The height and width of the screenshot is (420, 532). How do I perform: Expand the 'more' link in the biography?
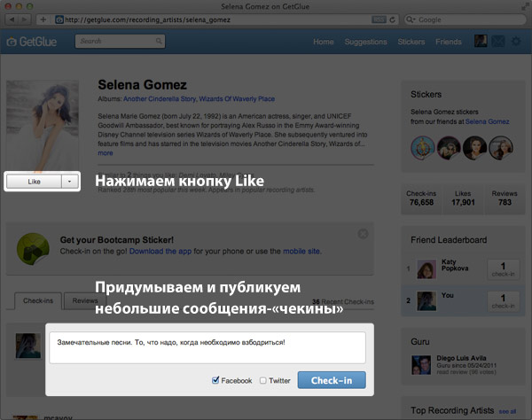(106, 153)
